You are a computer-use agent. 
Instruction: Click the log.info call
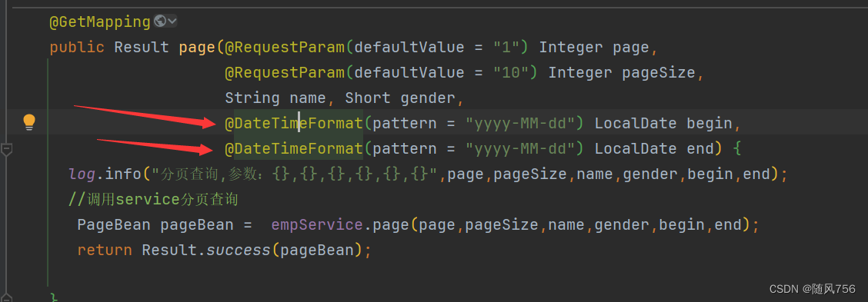[x=105, y=174]
